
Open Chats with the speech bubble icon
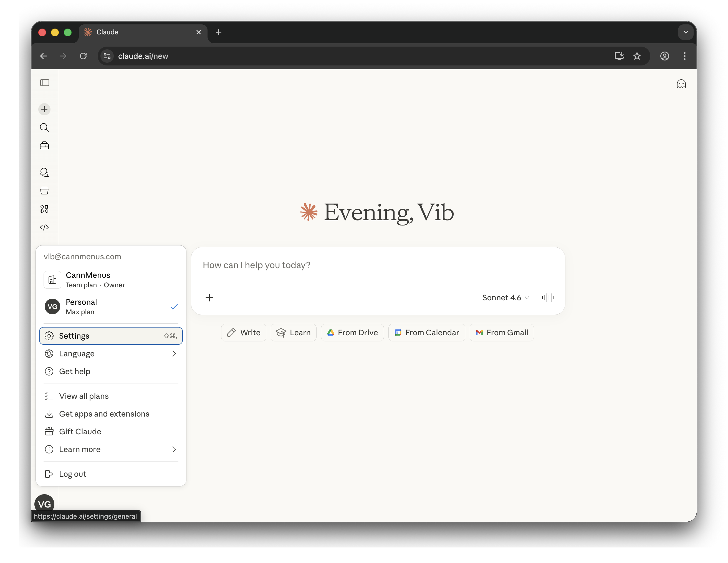[44, 172]
